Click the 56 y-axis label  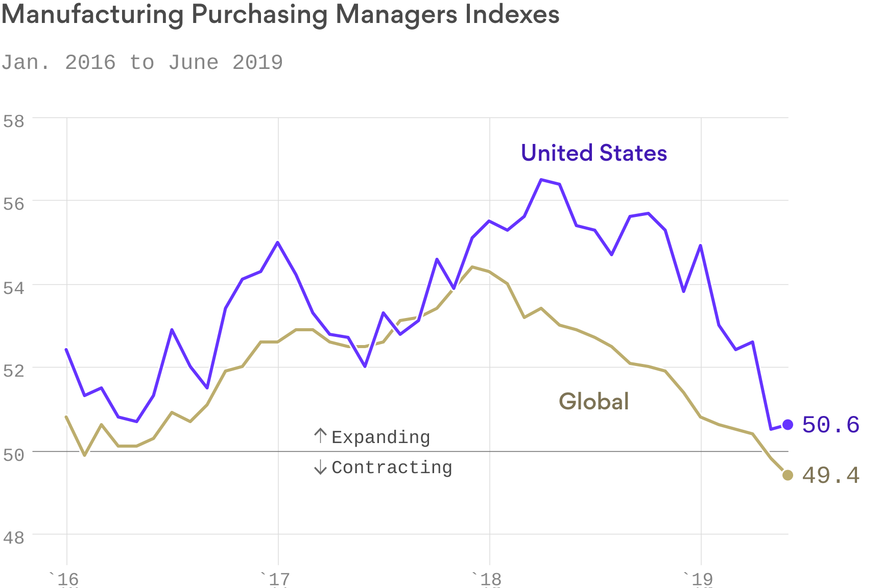pyautogui.click(x=13, y=204)
